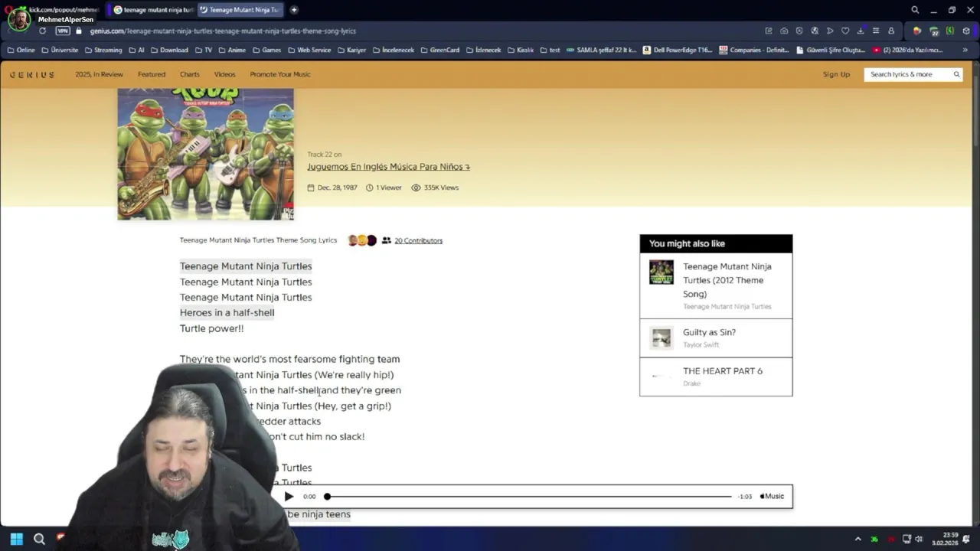Open THE HEART PART 6 by Drake

point(716,377)
